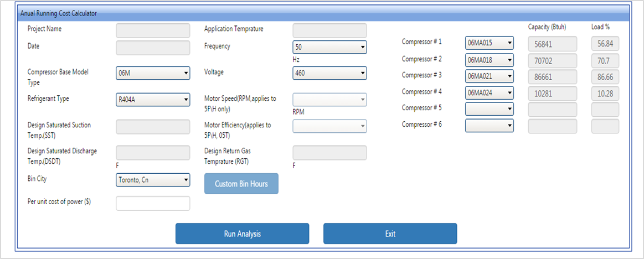Open Compressor # 3 dropdown showing 06MA021
The image size is (644, 259).
tap(490, 76)
